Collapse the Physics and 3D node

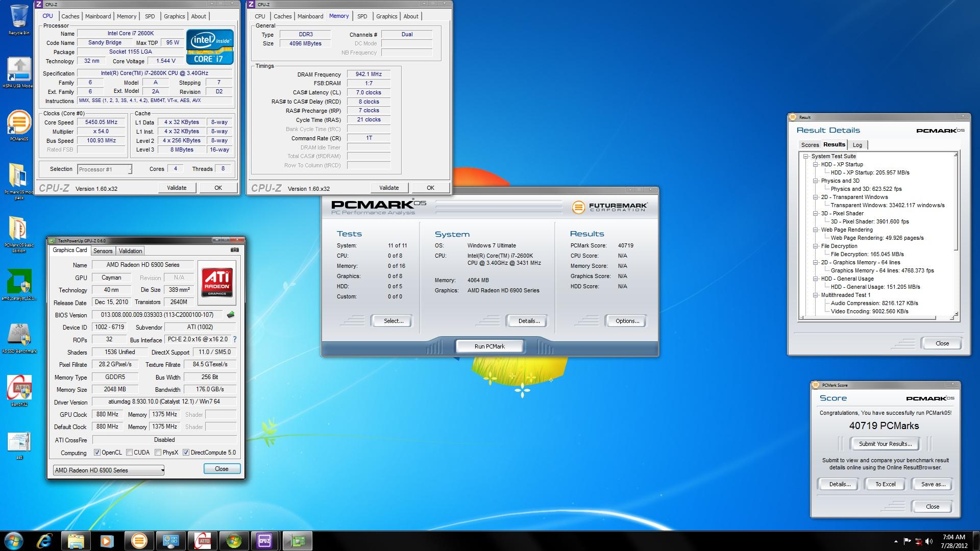(816, 181)
